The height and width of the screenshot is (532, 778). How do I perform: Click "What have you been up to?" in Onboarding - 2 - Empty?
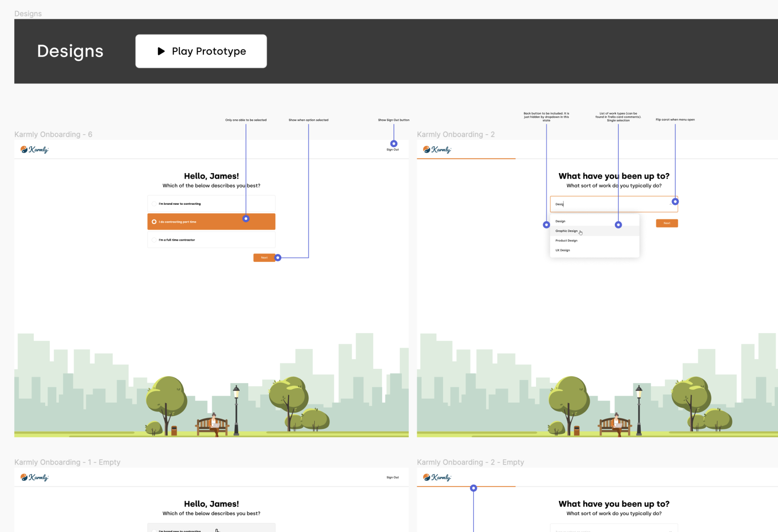pyautogui.click(x=614, y=504)
